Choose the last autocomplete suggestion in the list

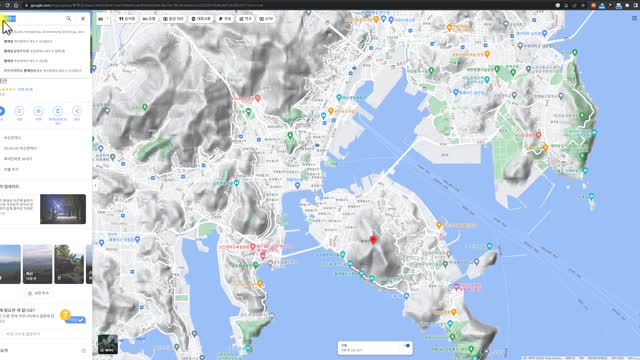click(44, 70)
